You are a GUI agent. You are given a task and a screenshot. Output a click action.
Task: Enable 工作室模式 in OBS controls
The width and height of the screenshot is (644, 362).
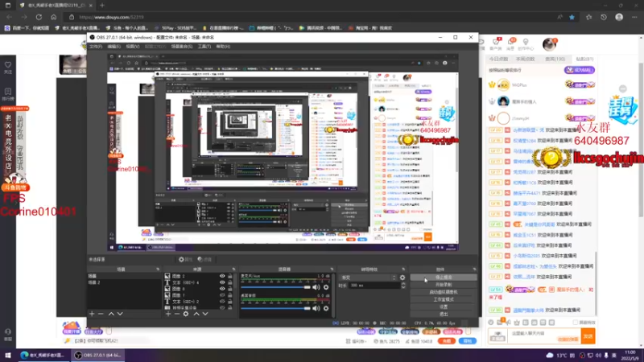(444, 299)
